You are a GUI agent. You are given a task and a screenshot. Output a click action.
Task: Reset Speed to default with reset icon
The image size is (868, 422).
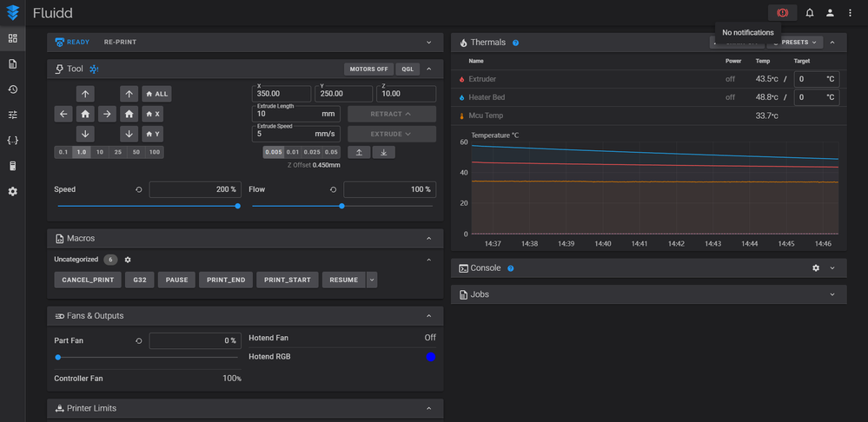point(139,189)
